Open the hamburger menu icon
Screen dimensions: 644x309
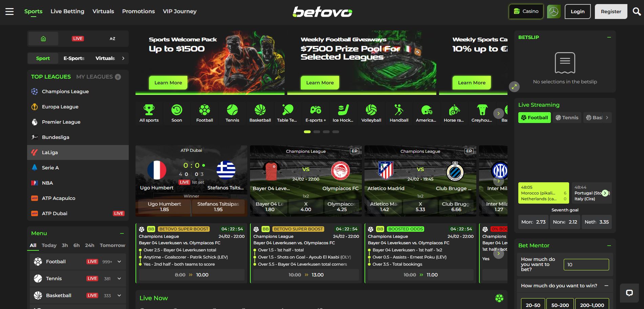(x=9, y=12)
